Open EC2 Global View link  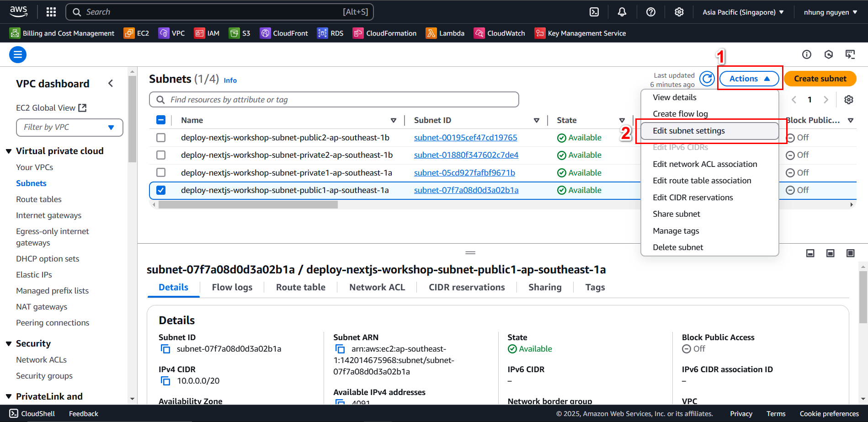tap(51, 108)
